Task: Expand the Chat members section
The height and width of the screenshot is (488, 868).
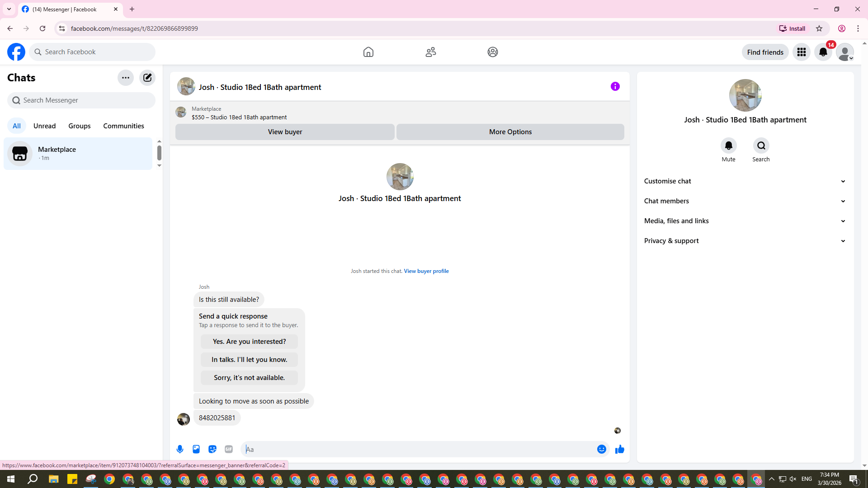Action: (745, 201)
